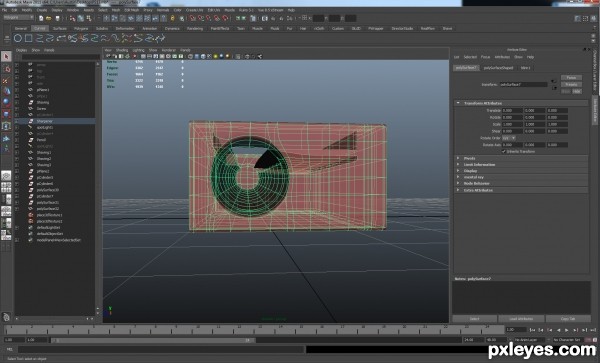
Task: Toggle the Inherits Transform checkbox
Action: point(504,151)
